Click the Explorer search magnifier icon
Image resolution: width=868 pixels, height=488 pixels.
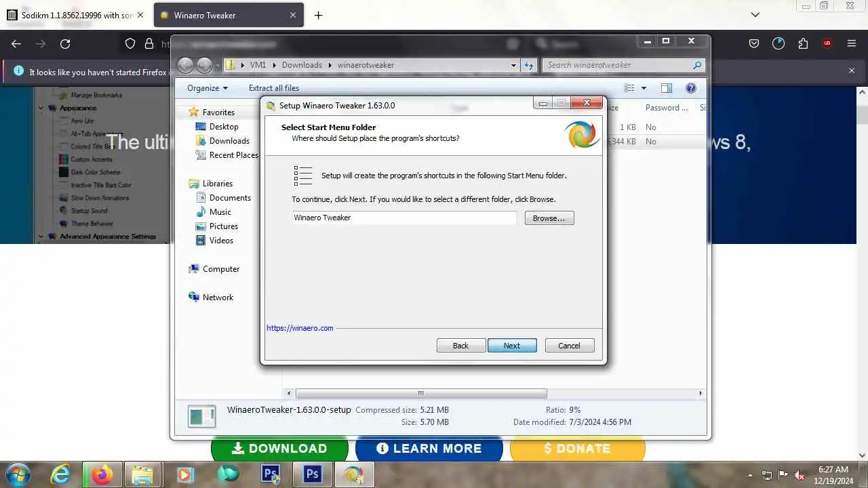pyautogui.click(x=697, y=65)
